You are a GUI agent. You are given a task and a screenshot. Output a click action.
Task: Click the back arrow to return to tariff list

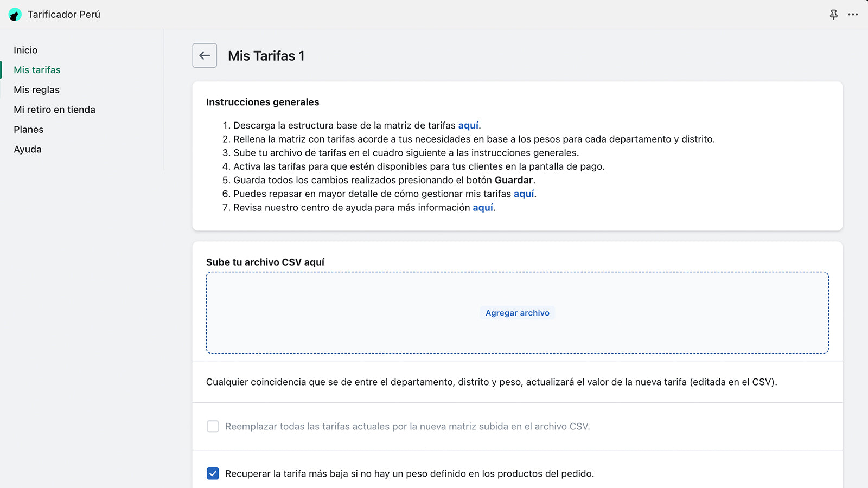pos(205,55)
